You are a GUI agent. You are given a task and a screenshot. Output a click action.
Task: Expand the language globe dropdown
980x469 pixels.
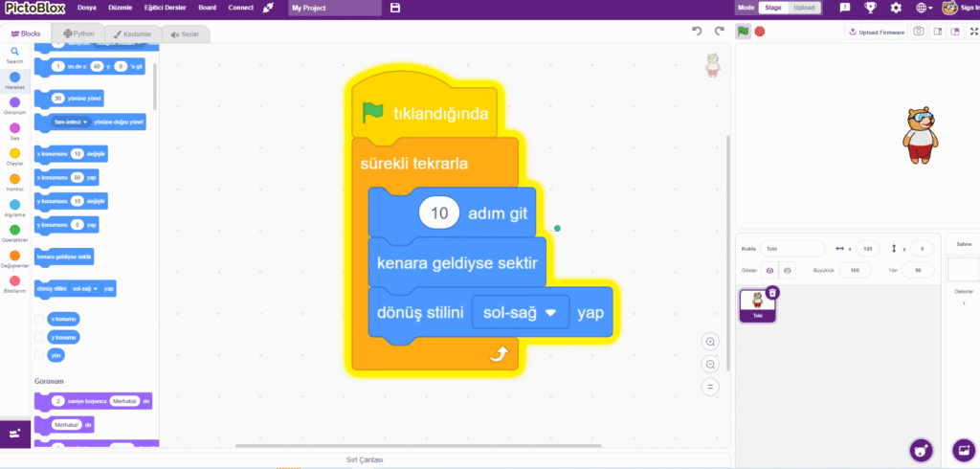click(924, 8)
